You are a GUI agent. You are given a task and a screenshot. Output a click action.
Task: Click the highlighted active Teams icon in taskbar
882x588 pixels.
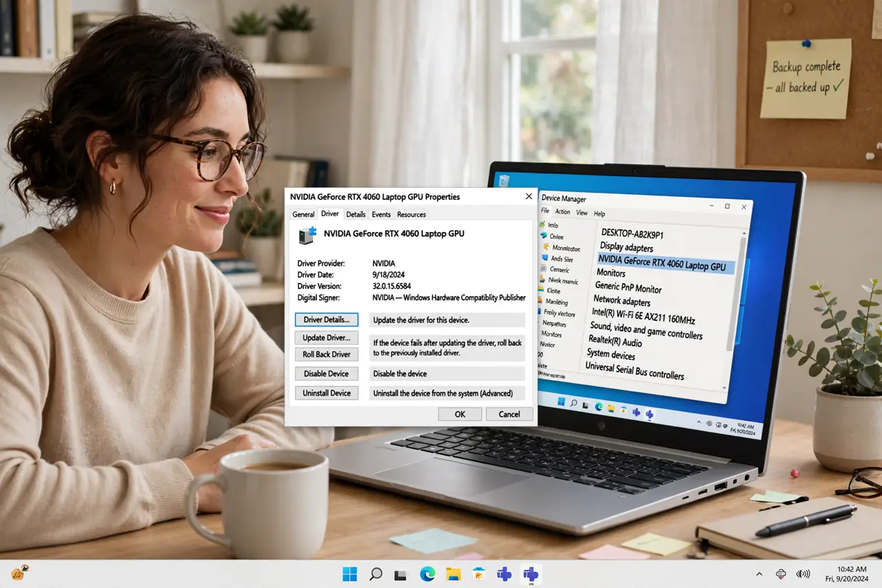tap(530, 574)
